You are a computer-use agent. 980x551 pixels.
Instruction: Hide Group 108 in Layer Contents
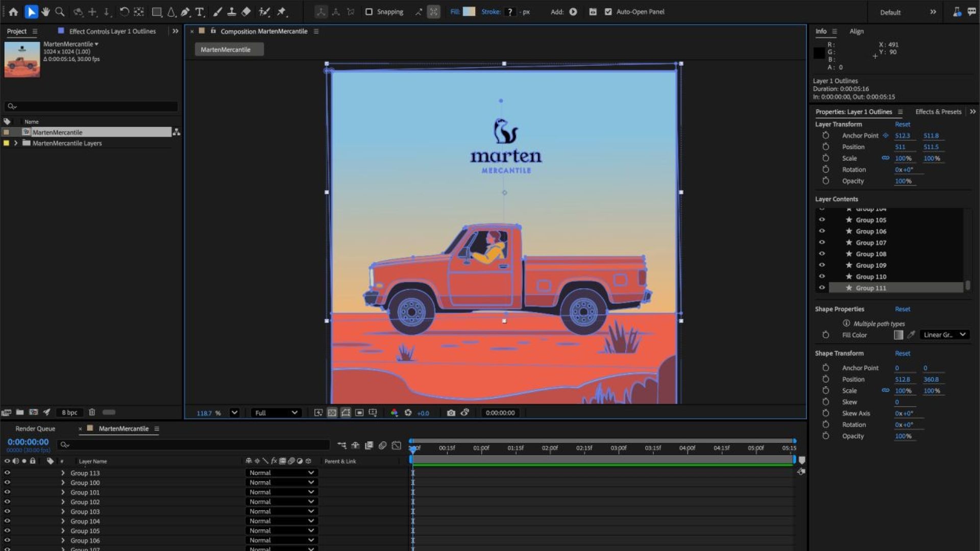point(822,254)
